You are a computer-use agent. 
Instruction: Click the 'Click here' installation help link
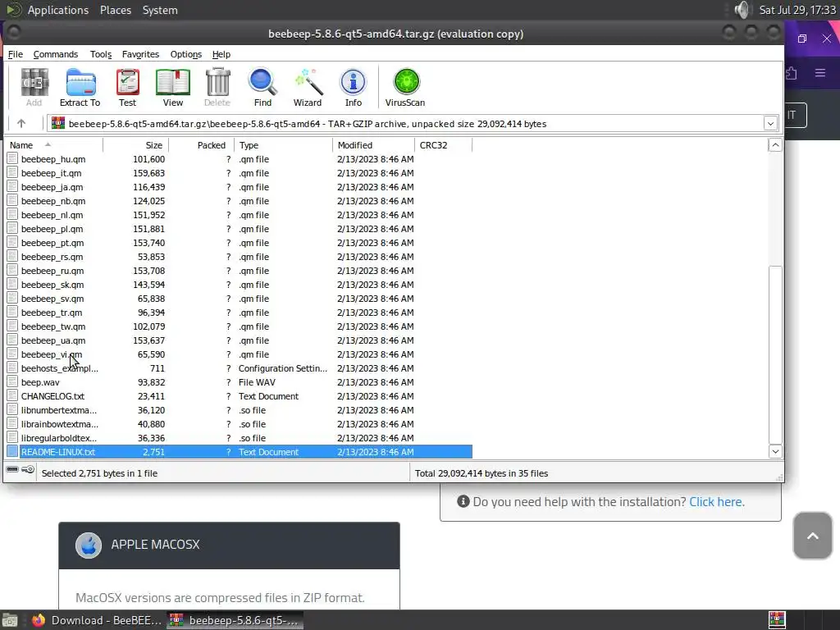tap(716, 502)
